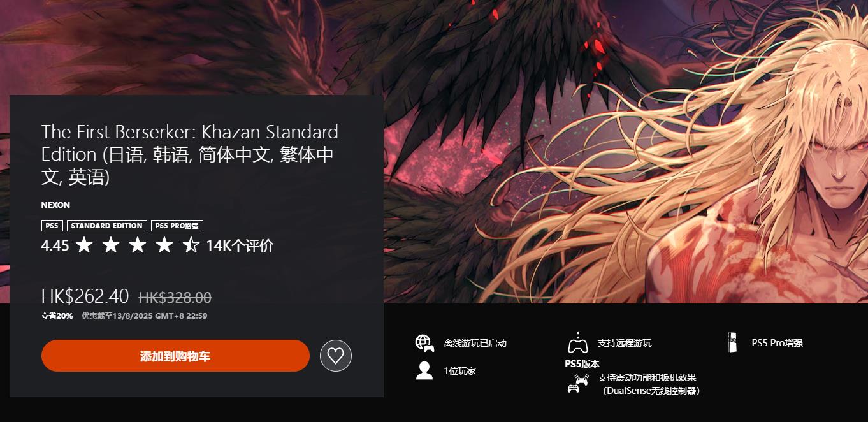
Task: Click the 4.45 rating score
Action: click(55, 245)
